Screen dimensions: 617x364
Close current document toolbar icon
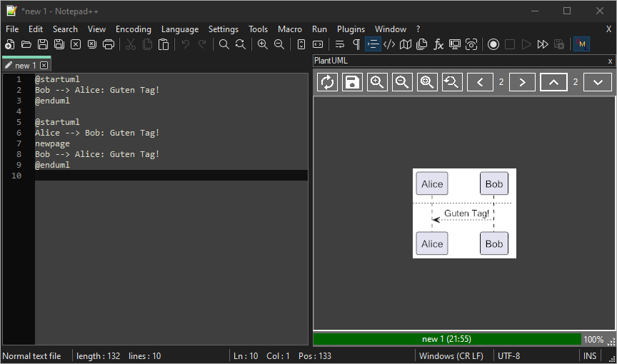(x=76, y=44)
